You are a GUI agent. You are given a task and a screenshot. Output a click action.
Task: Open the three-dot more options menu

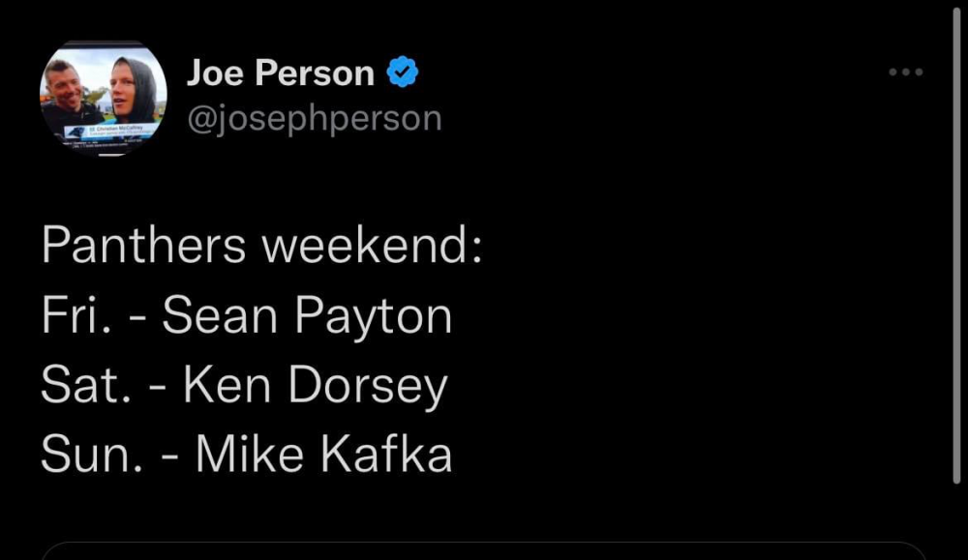[905, 73]
